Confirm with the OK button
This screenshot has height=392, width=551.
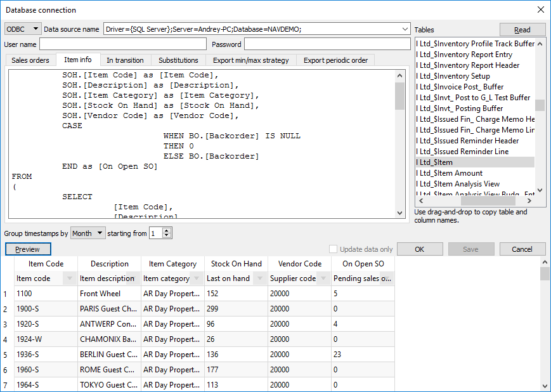420,249
